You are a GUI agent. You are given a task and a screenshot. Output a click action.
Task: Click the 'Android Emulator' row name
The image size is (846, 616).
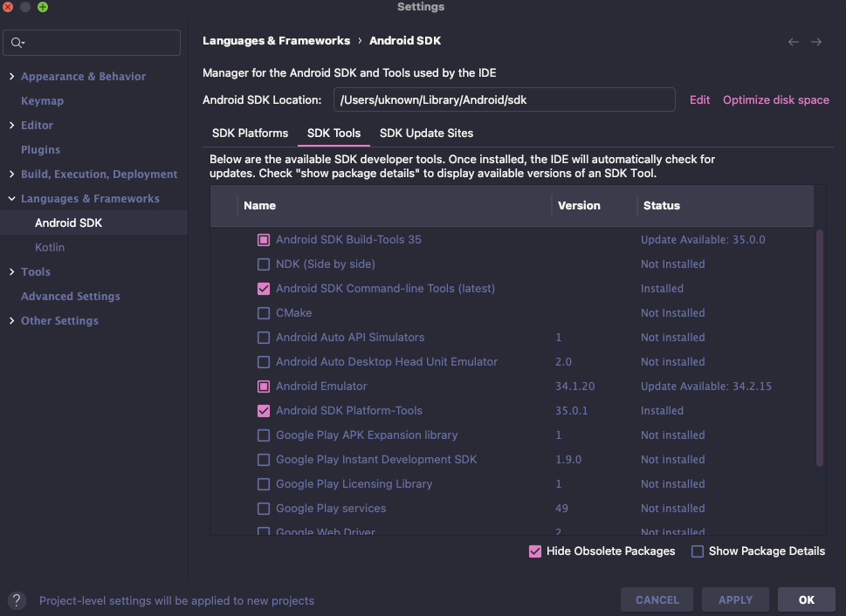[x=321, y=387]
